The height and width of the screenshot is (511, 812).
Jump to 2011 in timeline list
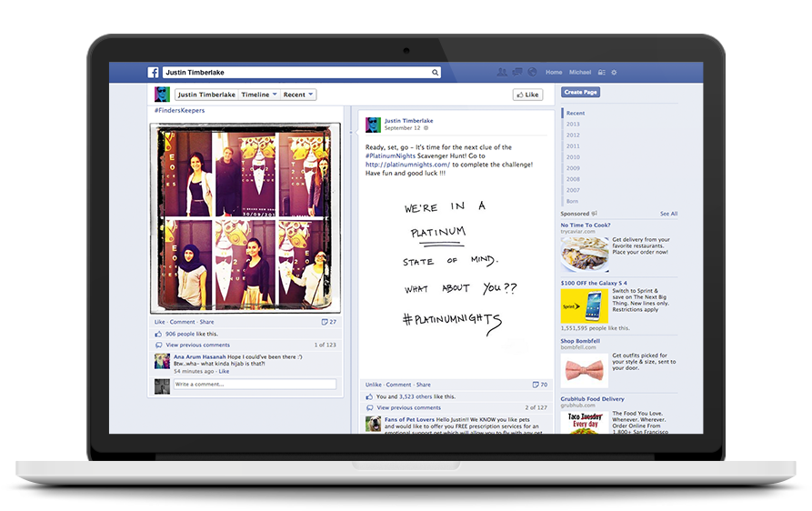tap(573, 146)
